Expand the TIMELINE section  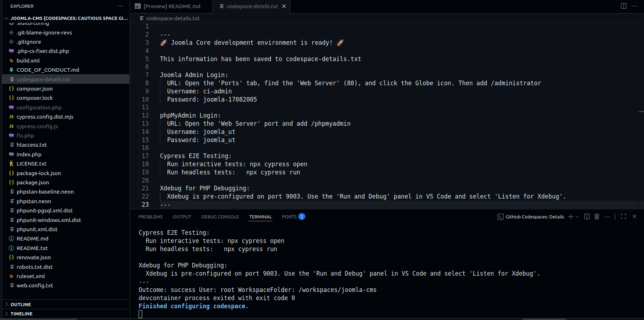coord(22,314)
